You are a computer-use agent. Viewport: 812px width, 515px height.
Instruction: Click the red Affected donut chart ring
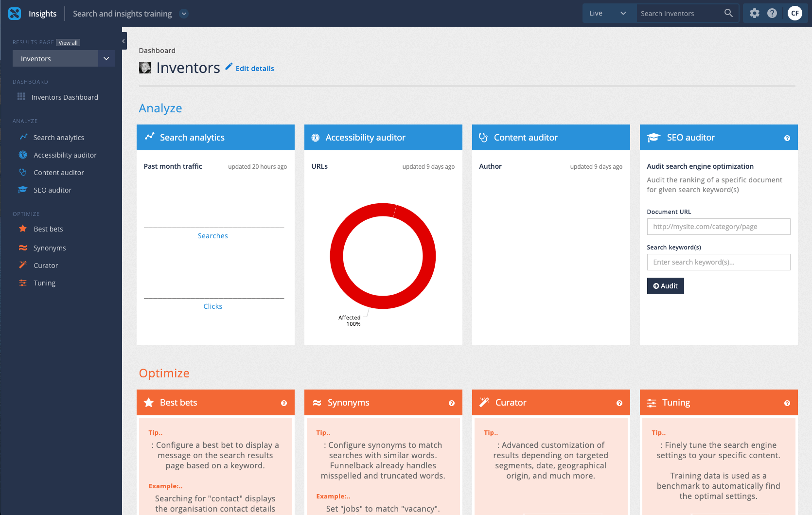click(336, 256)
